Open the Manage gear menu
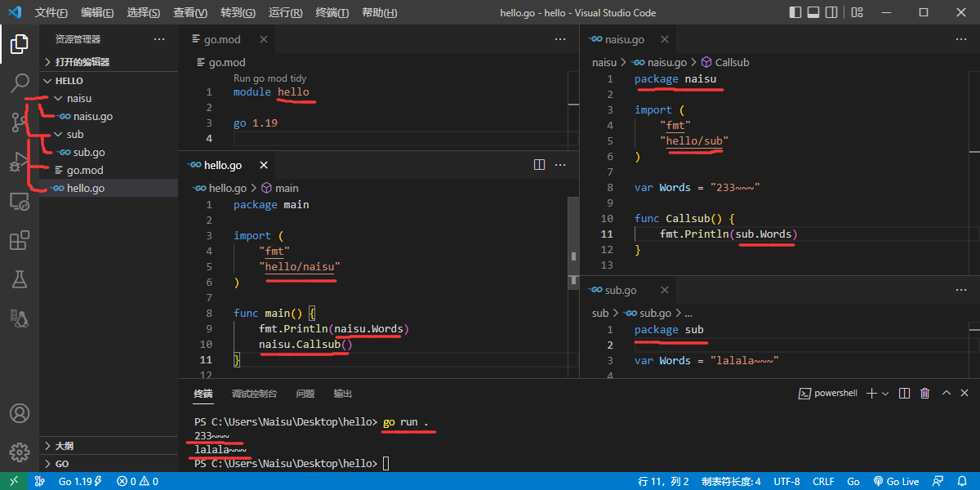This screenshot has height=490, width=980. (x=20, y=452)
